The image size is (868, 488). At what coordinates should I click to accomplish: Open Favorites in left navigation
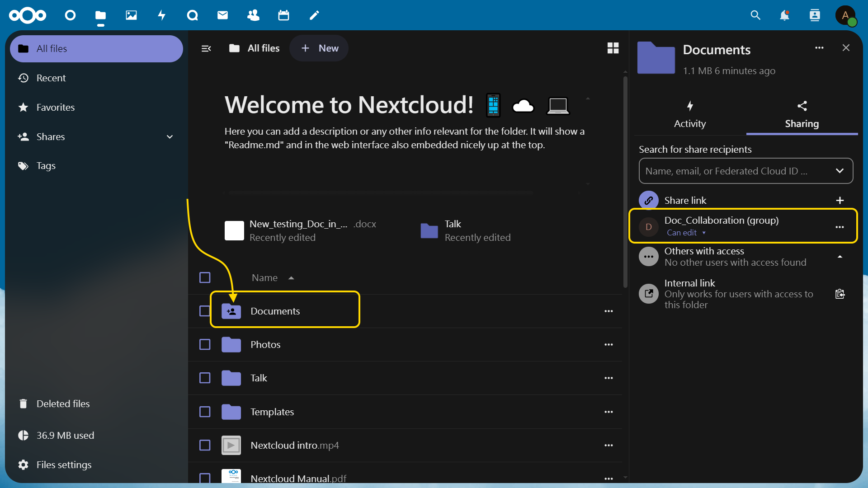(96, 107)
